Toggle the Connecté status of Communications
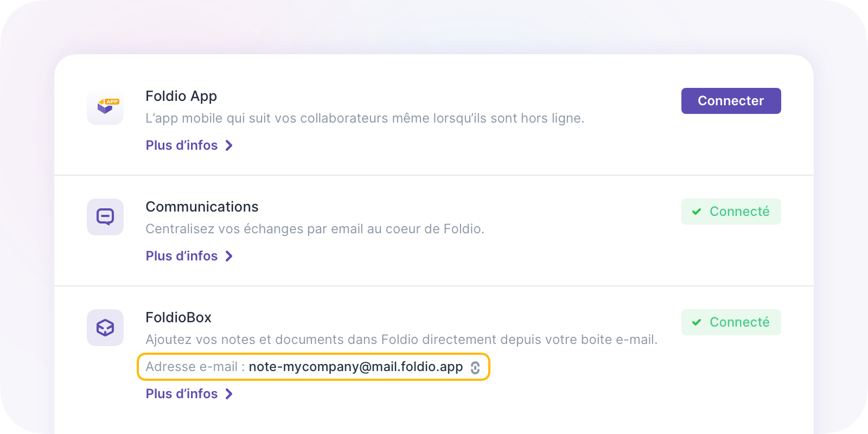Image resolution: width=868 pixels, height=434 pixels. tap(731, 212)
